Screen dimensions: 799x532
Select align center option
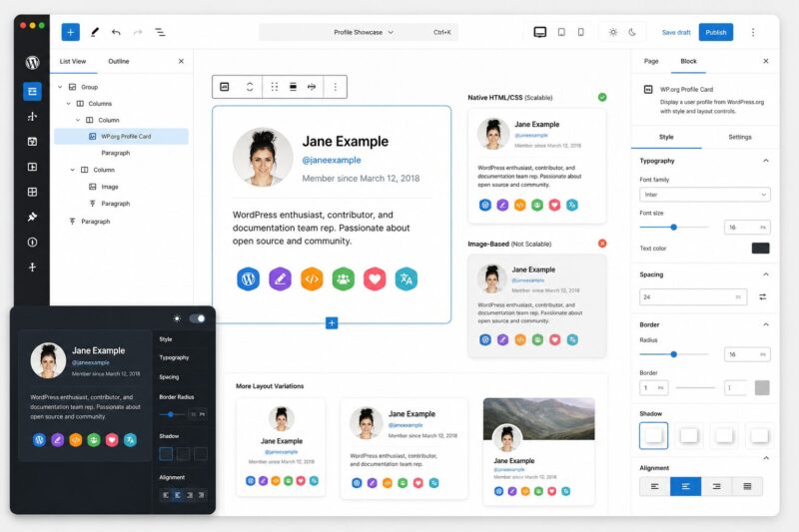[685, 487]
